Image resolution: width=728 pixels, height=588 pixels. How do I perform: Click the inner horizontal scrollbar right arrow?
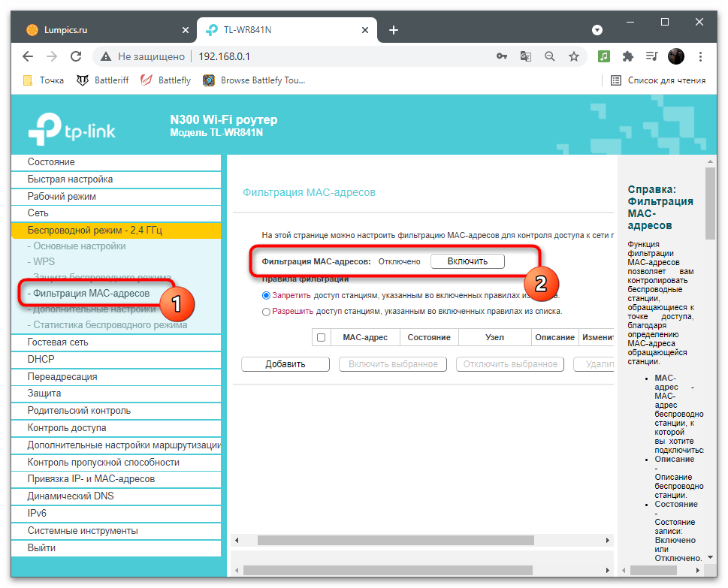coord(607,540)
